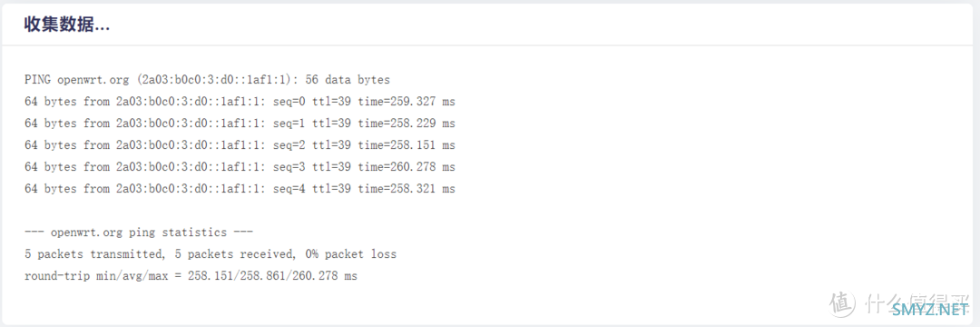Select the PING openwrt.org header line
This screenshot has width=980, height=327.
[x=207, y=79]
